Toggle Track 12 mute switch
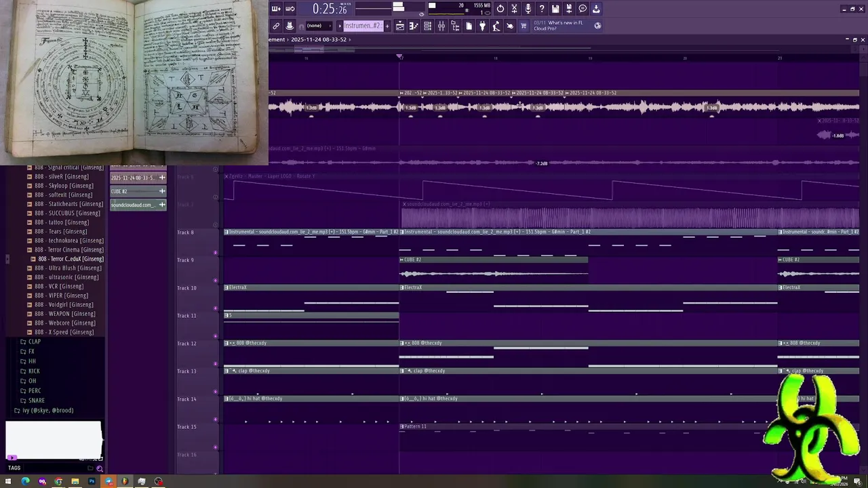Screen dimensions: 868x488 point(216,364)
